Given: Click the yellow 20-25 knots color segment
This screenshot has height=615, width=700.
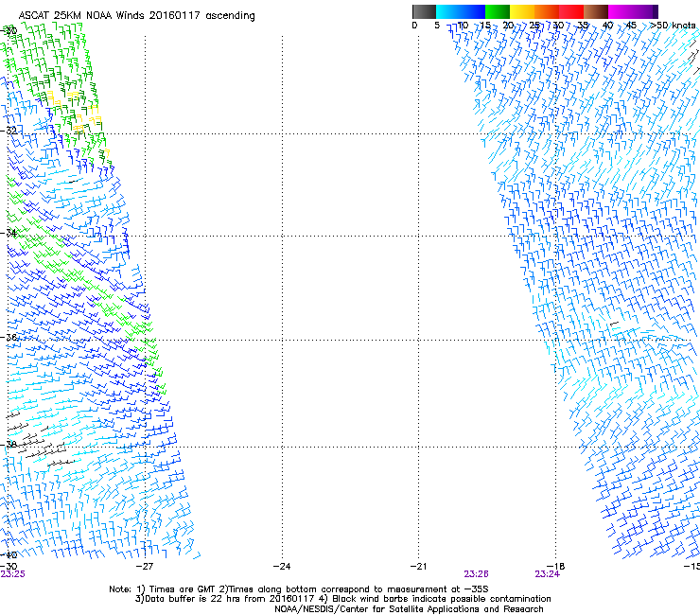Looking at the screenshot, I should pos(522,11).
